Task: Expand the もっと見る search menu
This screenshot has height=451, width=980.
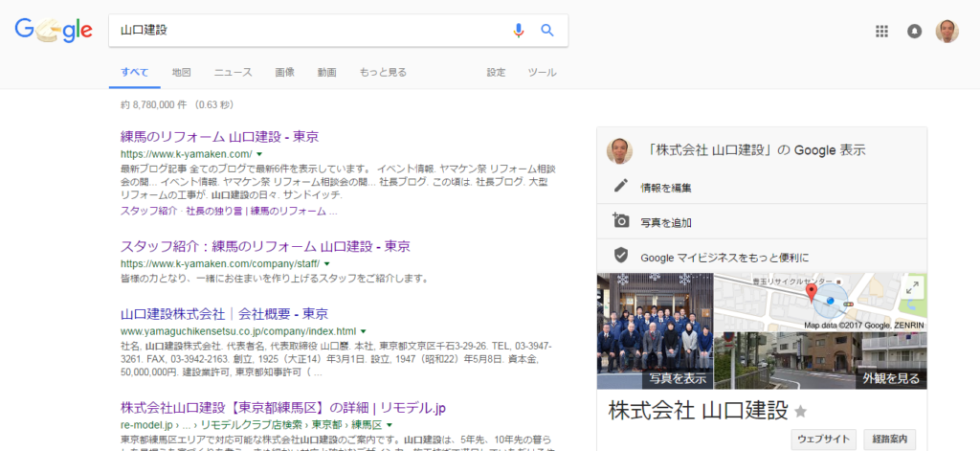Action: (383, 73)
